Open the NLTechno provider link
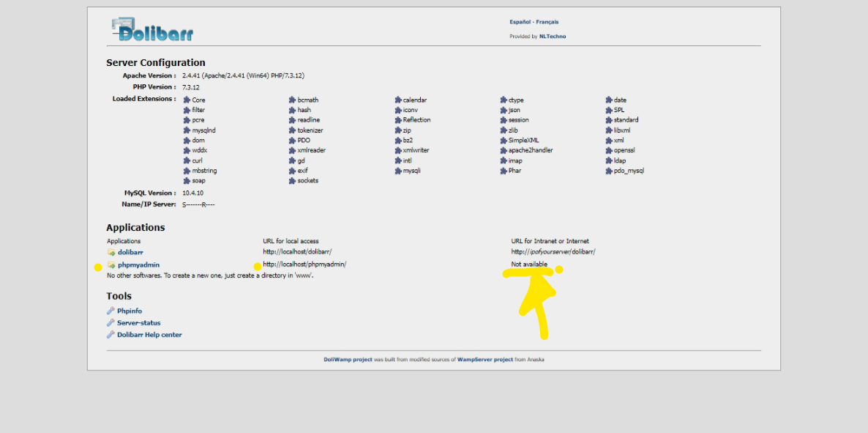Image resolution: width=868 pixels, height=433 pixels. coord(552,36)
